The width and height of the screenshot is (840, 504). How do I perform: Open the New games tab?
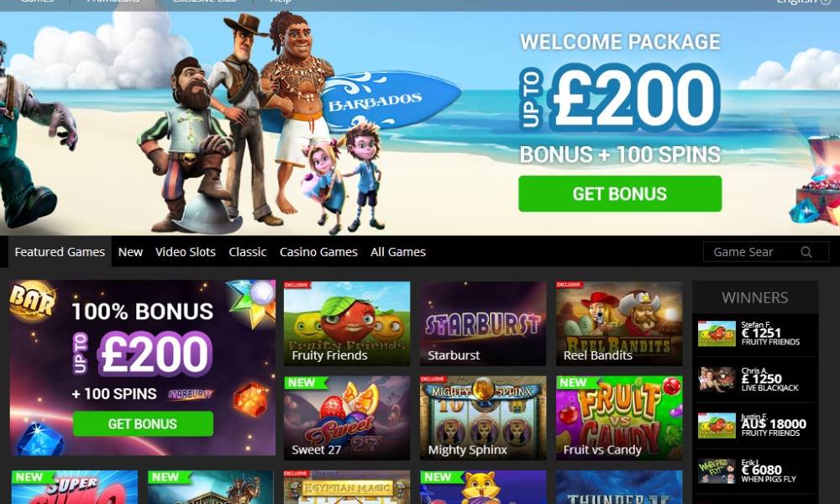click(x=130, y=252)
